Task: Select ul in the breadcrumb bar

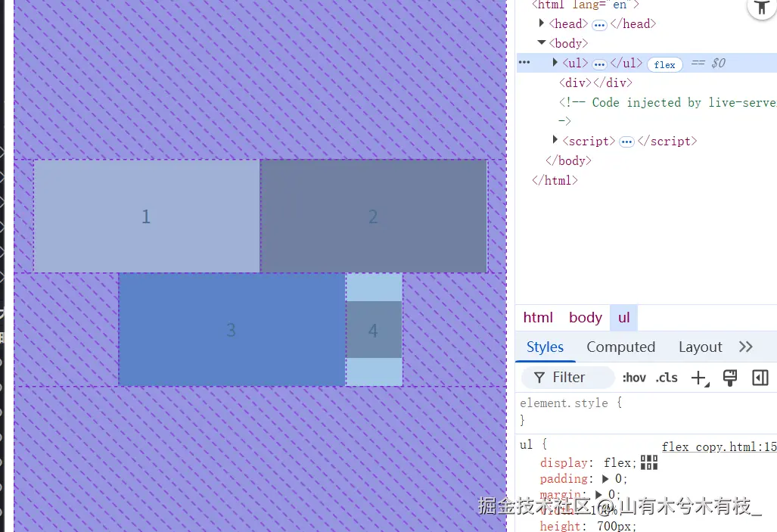Action: pyautogui.click(x=624, y=317)
